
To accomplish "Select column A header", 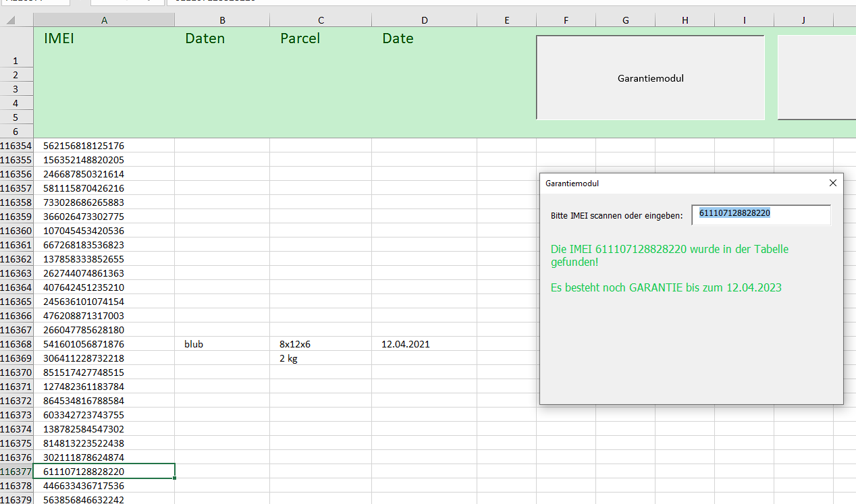I will click(104, 20).
